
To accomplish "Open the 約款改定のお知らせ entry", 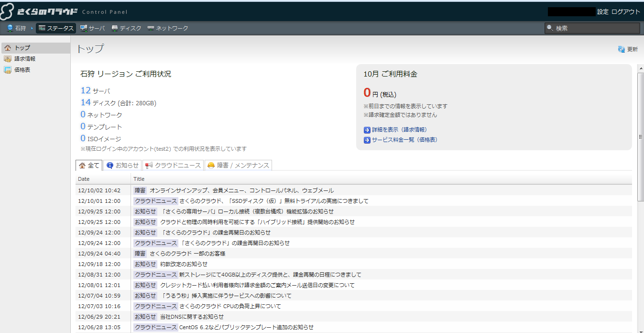I will pos(354,264).
